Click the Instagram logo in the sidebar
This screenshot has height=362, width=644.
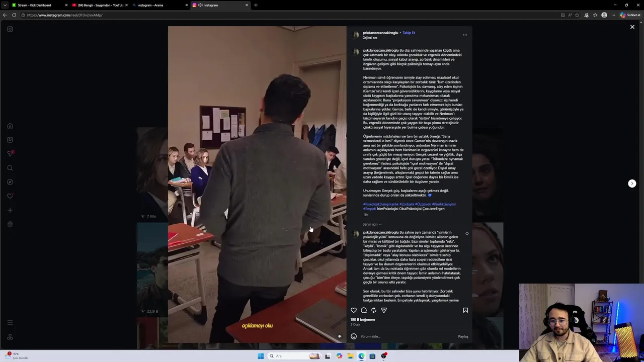10,29
